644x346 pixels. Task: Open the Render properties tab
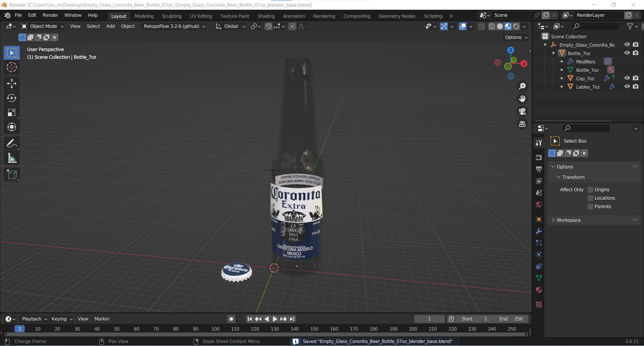[539, 157]
